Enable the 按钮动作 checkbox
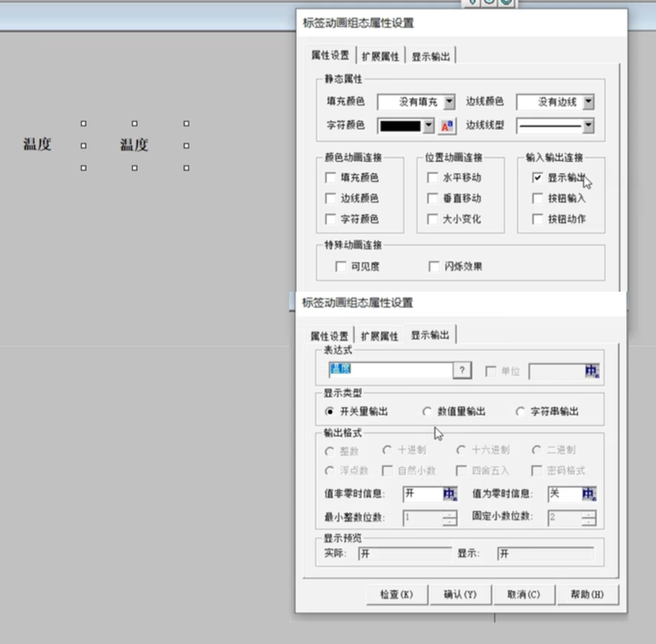 538,219
